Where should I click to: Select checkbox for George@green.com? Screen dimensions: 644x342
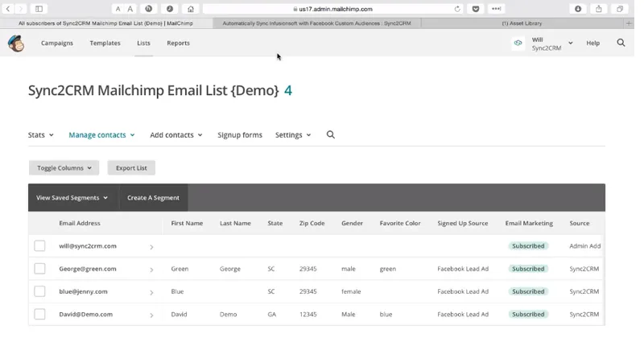(39, 269)
